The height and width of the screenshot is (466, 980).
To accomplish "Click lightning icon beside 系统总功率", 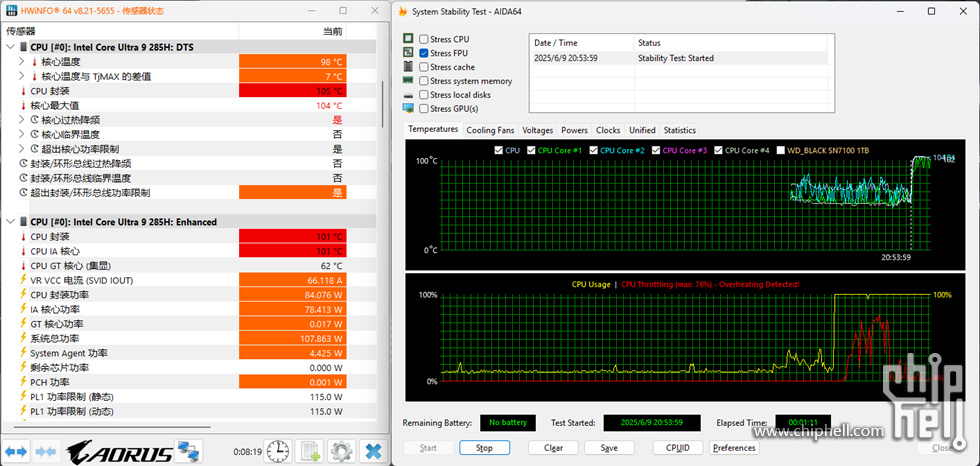I will [24, 339].
